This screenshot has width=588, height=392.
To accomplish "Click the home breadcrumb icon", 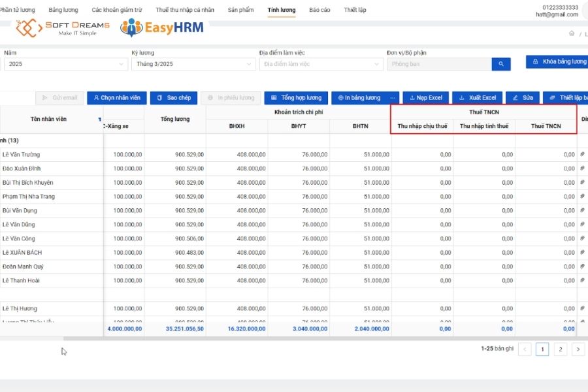I will pyautogui.click(x=572, y=33).
